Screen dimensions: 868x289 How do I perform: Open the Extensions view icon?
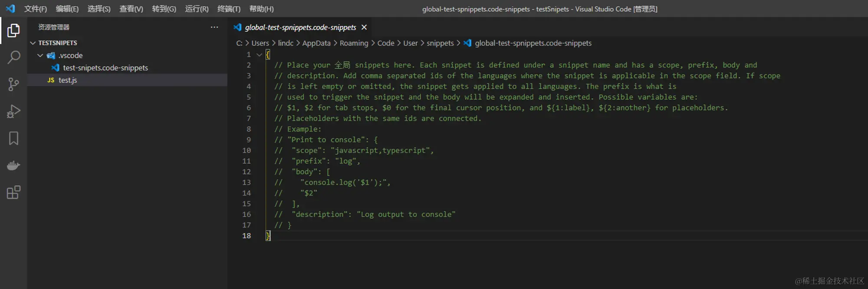(x=13, y=192)
